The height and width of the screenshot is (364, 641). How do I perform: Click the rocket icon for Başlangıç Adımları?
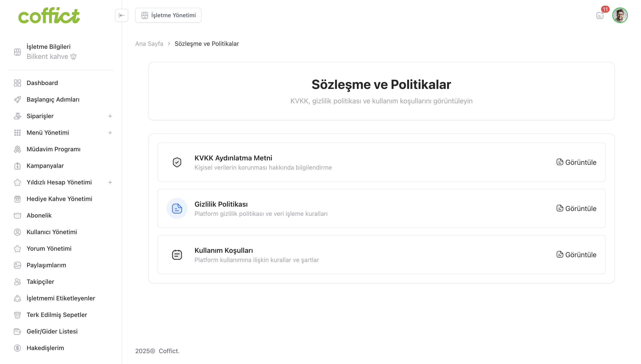point(17,99)
